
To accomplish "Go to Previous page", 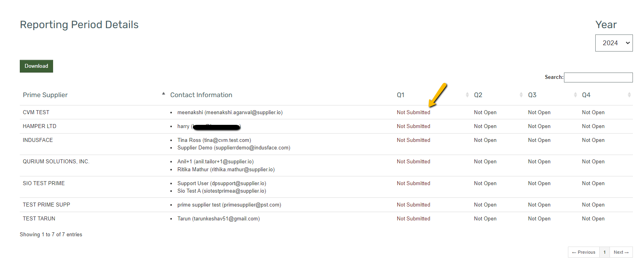I will click(584, 252).
